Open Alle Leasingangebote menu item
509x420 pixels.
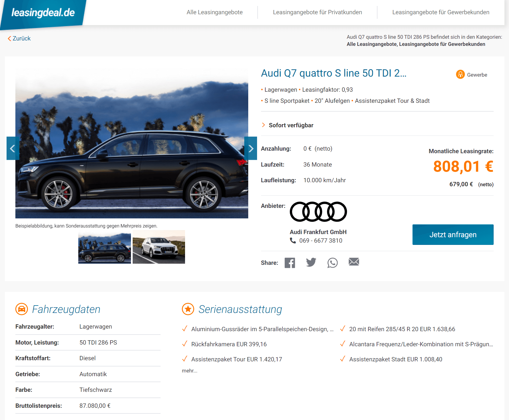pyautogui.click(x=215, y=12)
